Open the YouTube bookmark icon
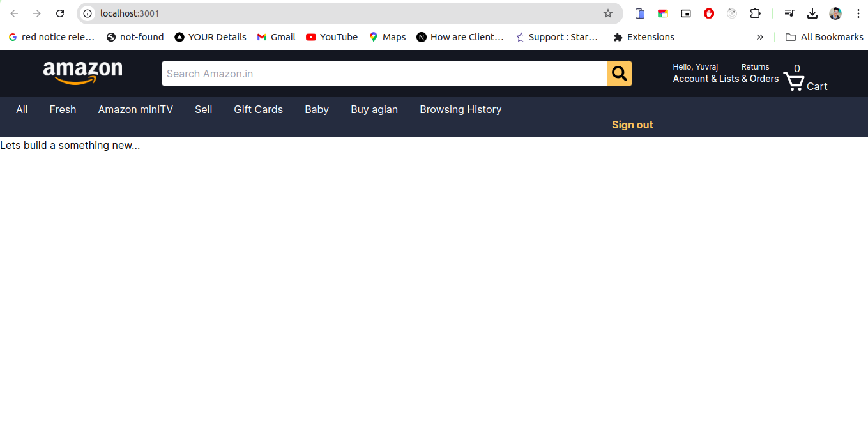 312,36
